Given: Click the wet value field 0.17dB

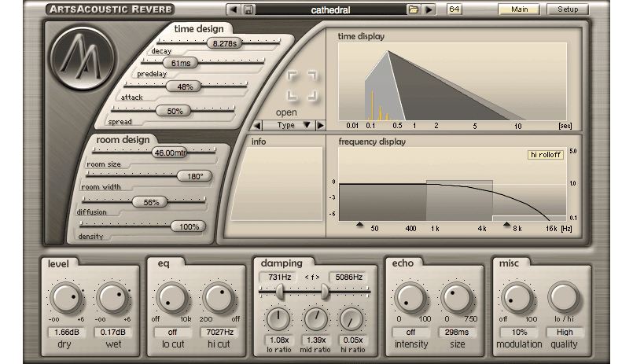Looking at the screenshot, I should pyautogui.click(x=113, y=332).
